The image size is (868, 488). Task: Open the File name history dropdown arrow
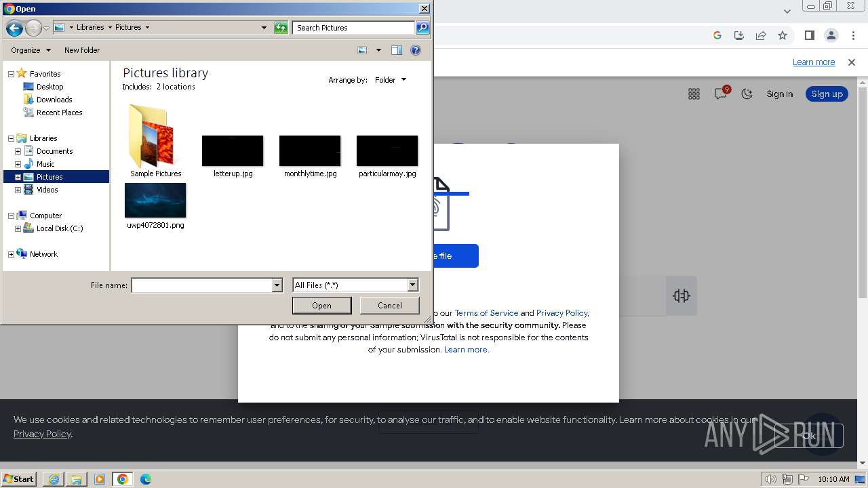click(277, 285)
